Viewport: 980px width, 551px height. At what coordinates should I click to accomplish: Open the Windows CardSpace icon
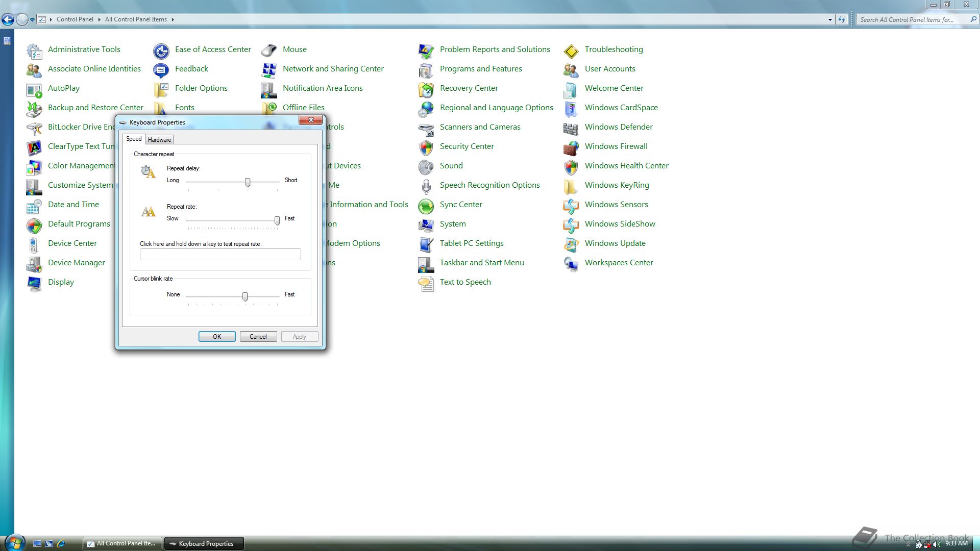(571, 109)
